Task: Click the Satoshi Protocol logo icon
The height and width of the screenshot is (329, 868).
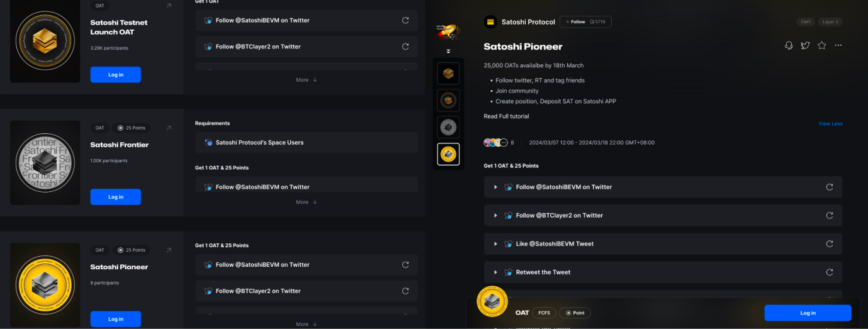Action: click(490, 22)
